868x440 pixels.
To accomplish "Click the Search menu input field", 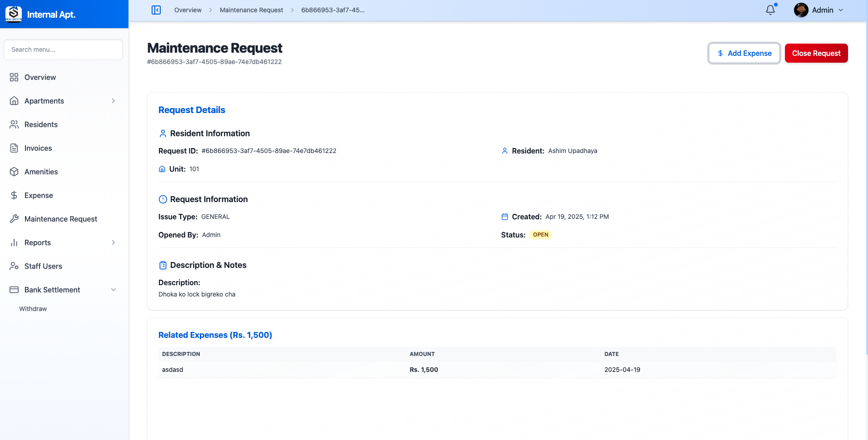I will 63,49.
